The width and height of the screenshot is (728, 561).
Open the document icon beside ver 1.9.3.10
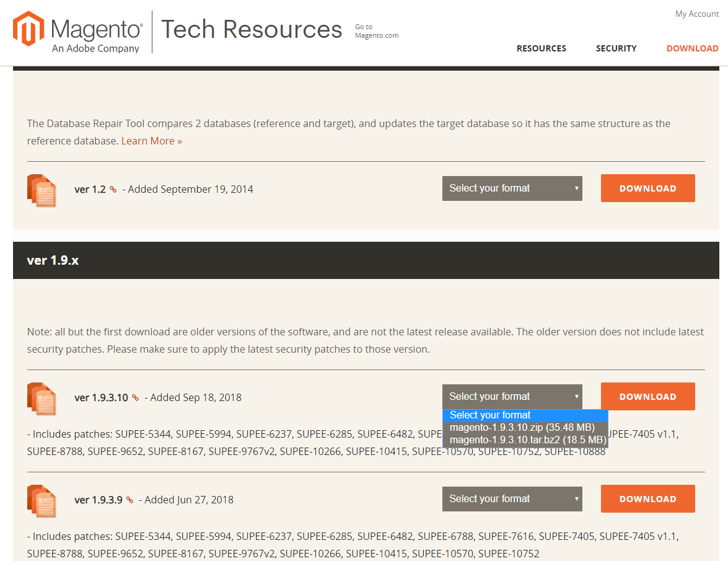pos(42,399)
